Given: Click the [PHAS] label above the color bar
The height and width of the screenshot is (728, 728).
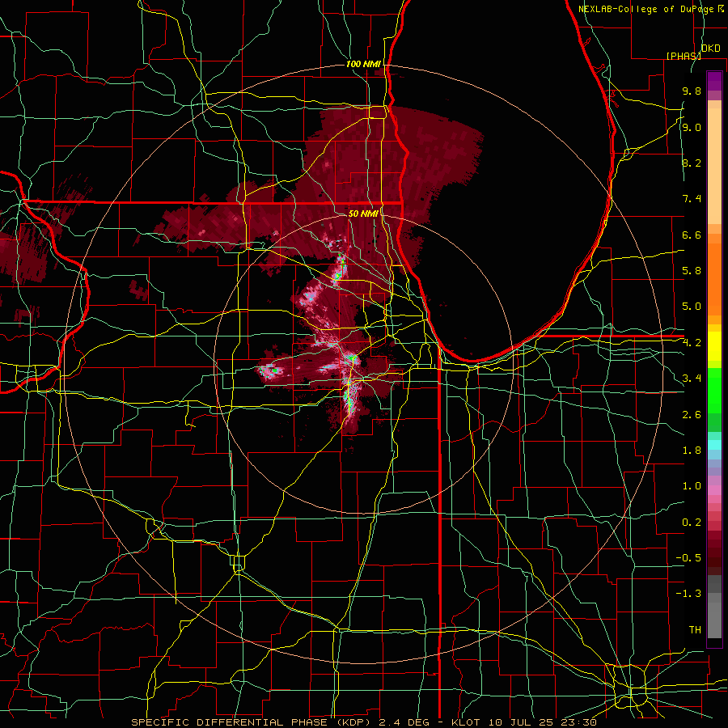Looking at the screenshot, I should tap(684, 56).
